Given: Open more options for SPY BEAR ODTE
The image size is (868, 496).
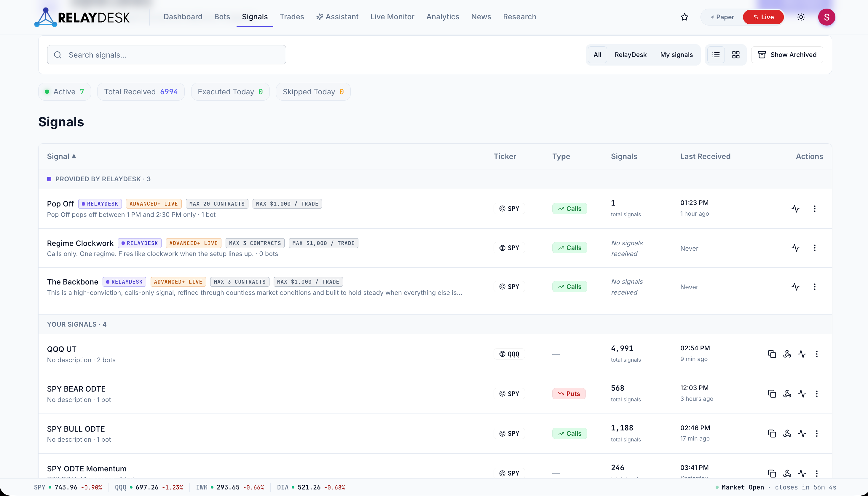Looking at the screenshot, I should coord(817,394).
